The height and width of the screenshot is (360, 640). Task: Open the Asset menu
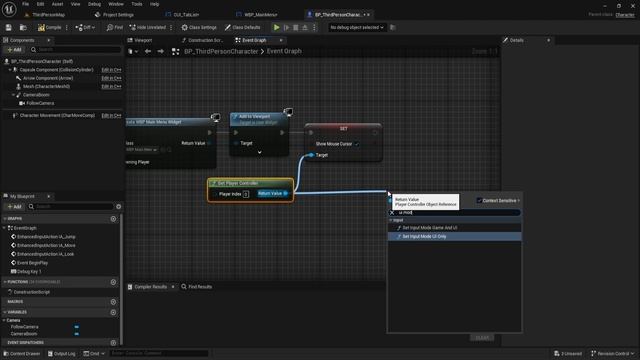(x=57, y=4)
